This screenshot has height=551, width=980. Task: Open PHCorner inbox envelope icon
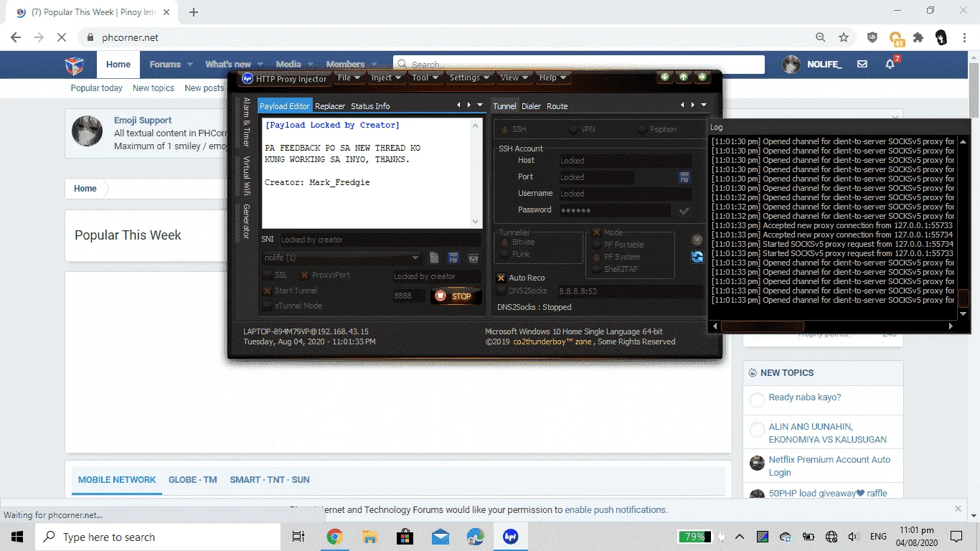pos(862,64)
